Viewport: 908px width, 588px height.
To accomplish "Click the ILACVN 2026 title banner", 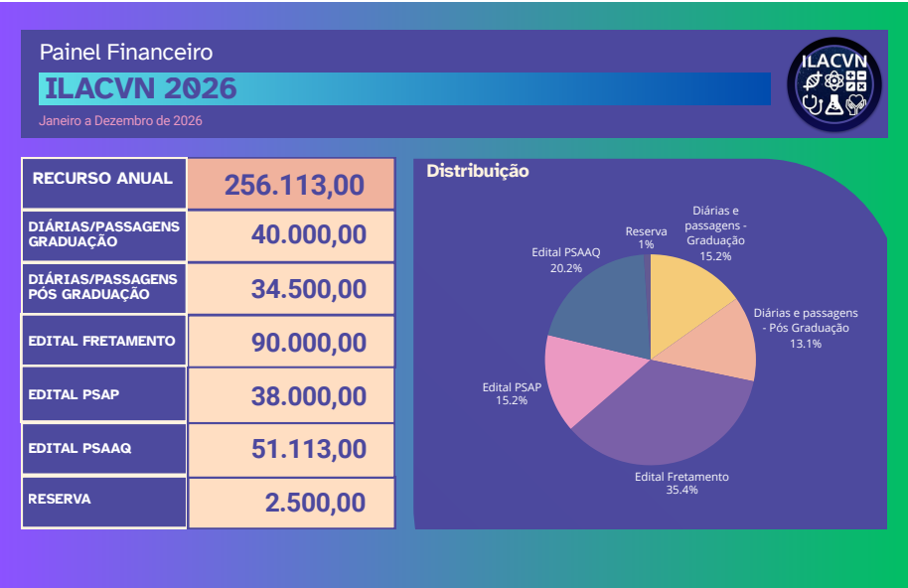I will pos(404,88).
